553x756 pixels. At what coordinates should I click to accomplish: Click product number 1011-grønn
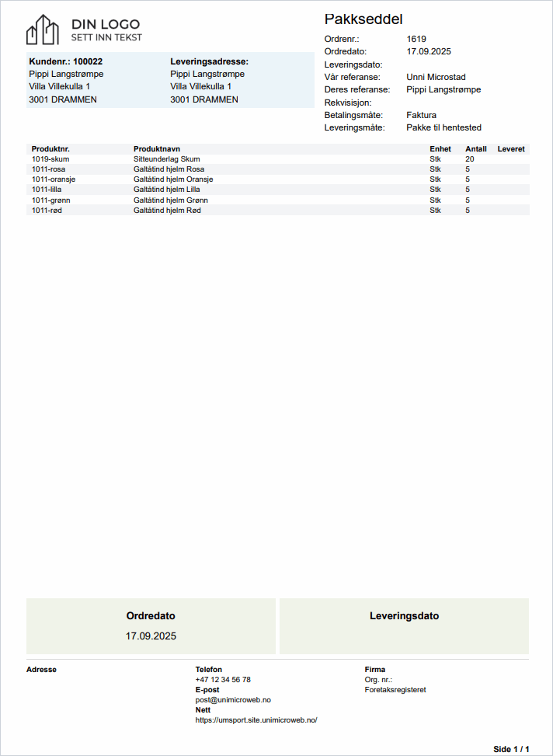(50, 200)
